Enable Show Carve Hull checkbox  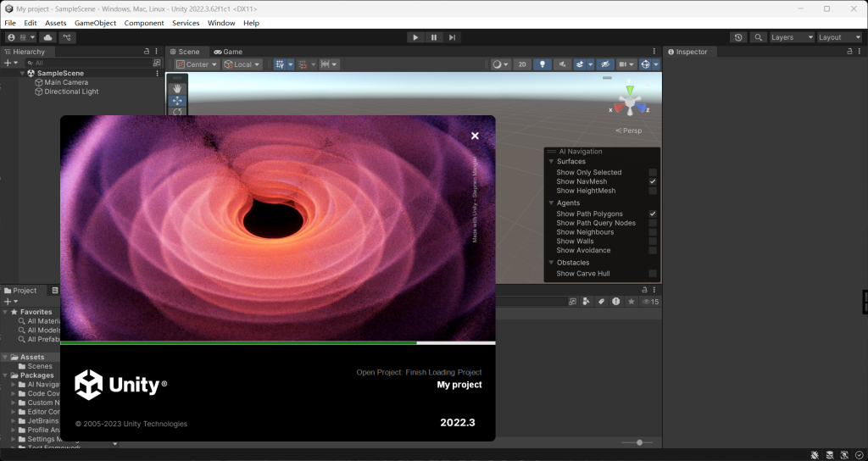click(653, 274)
